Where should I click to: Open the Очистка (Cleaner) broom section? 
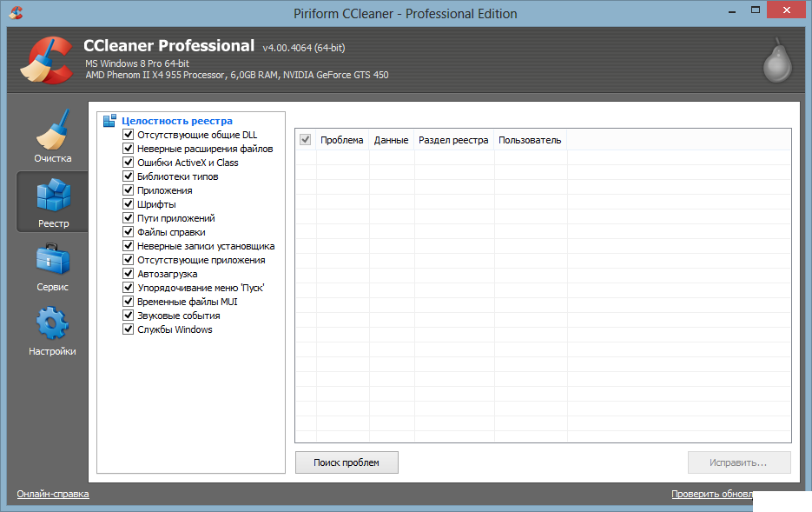point(52,137)
